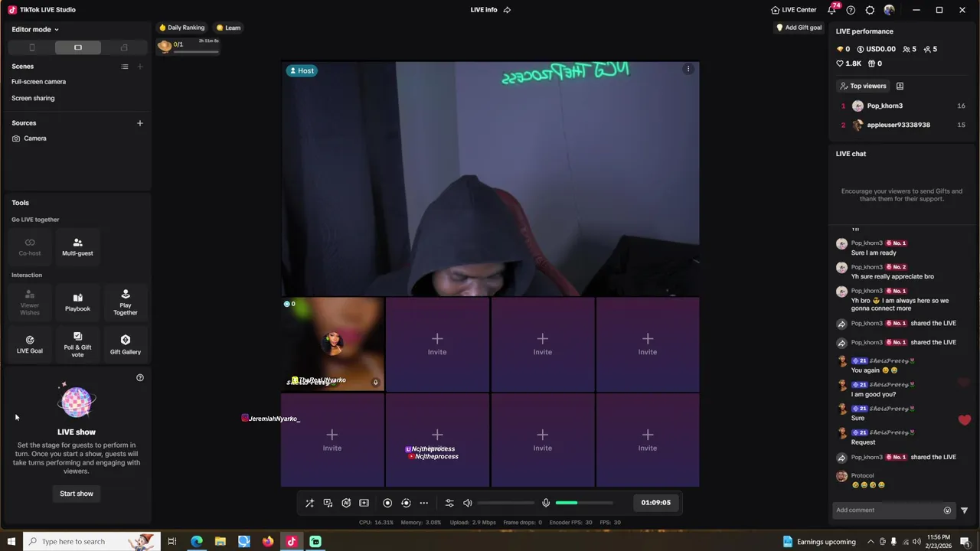Screen dimensions: 980x551
Task: Select TheRealNyarko guest thumbnail
Action: point(332,344)
